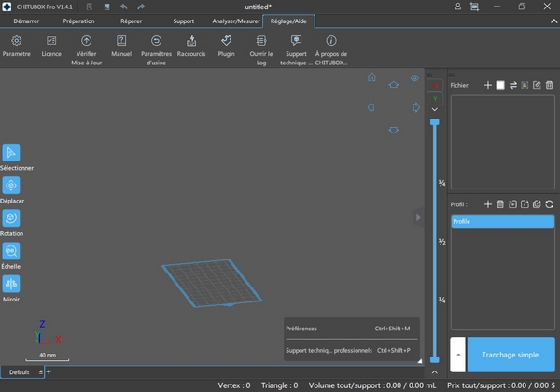Image resolution: width=560 pixels, height=392 pixels.
Task: Activate the Miroir mirror tool
Action: 11,284
